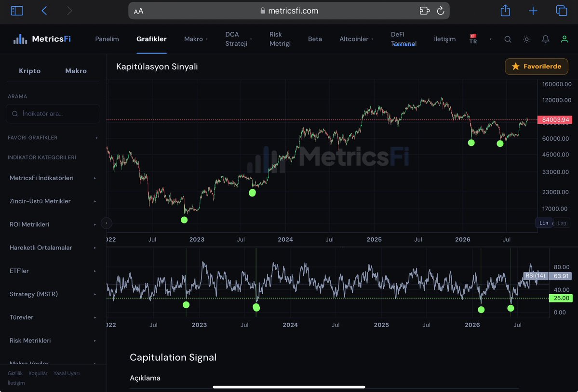Go to the Panelim page
The height and width of the screenshot is (392, 578).
(107, 39)
